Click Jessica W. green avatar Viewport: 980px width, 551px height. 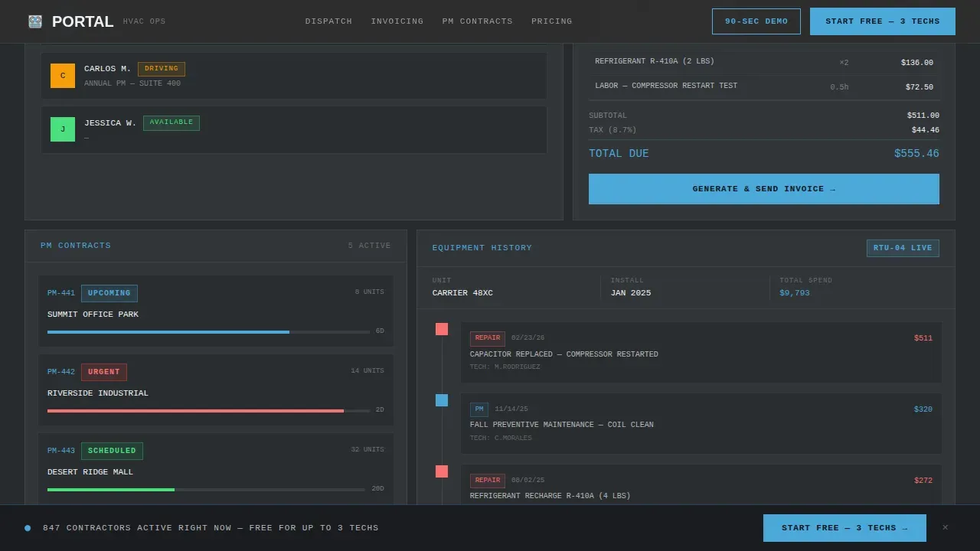click(63, 129)
